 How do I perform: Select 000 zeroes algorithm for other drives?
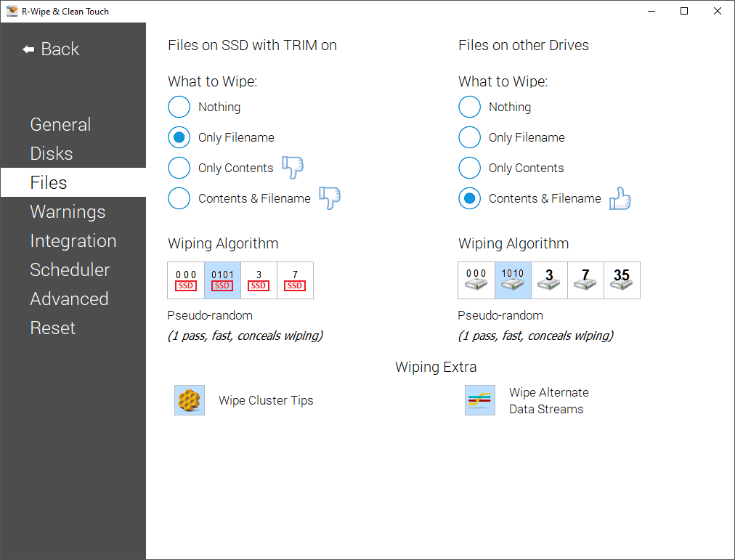[476, 280]
